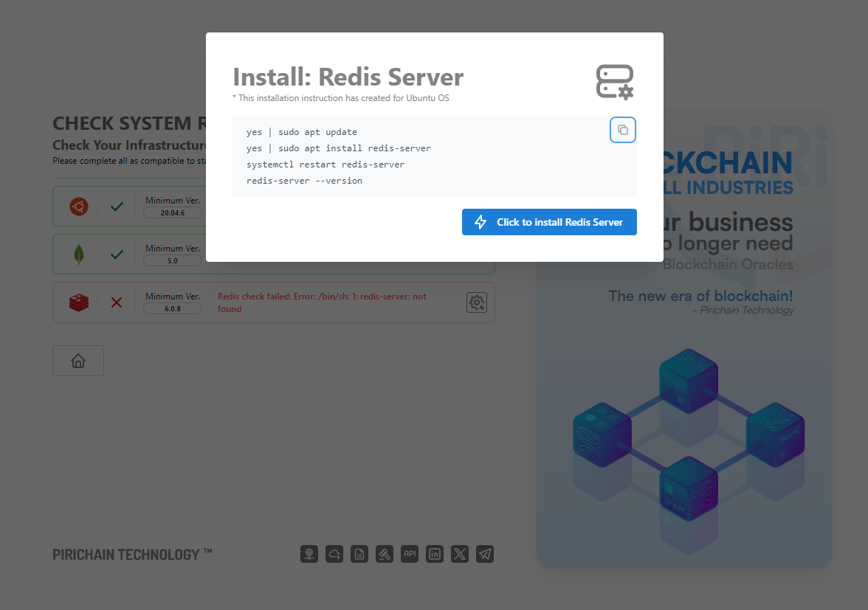Click the green checkmark on Ubuntu row

[117, 207]
